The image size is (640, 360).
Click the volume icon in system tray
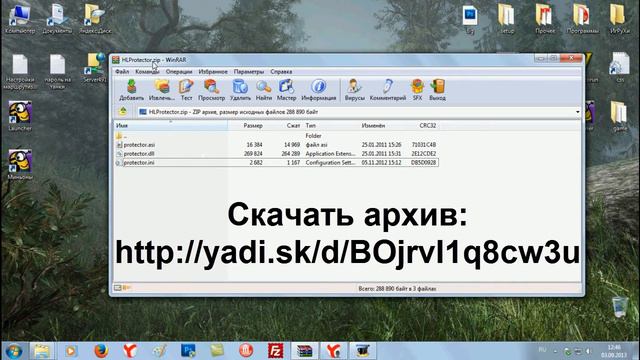pos(589,351)
